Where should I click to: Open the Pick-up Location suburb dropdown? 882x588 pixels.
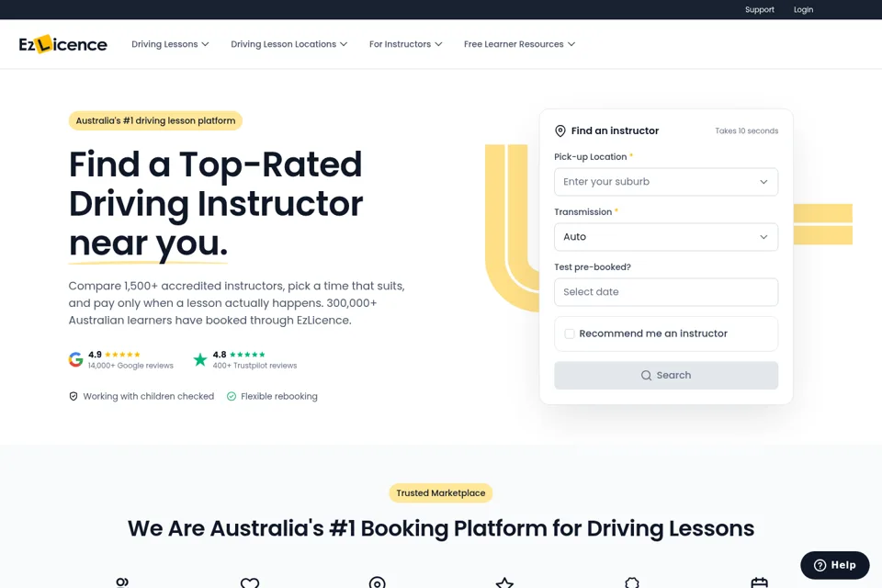click(x=666, y=182)
